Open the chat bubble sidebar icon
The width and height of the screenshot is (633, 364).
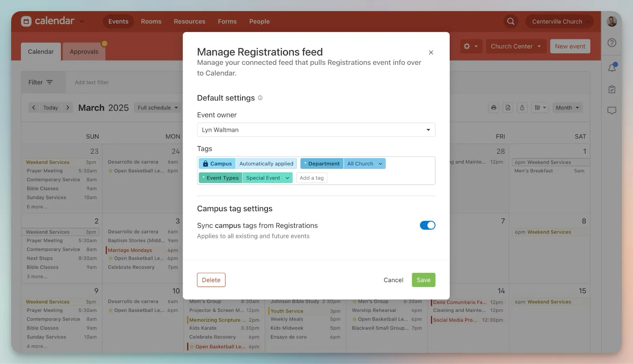(612, 111)
